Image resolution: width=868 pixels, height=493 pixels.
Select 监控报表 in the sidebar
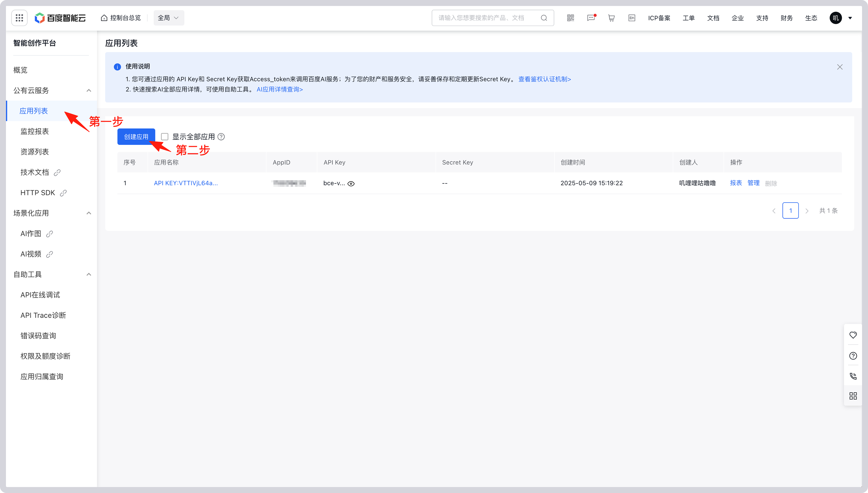34,131
